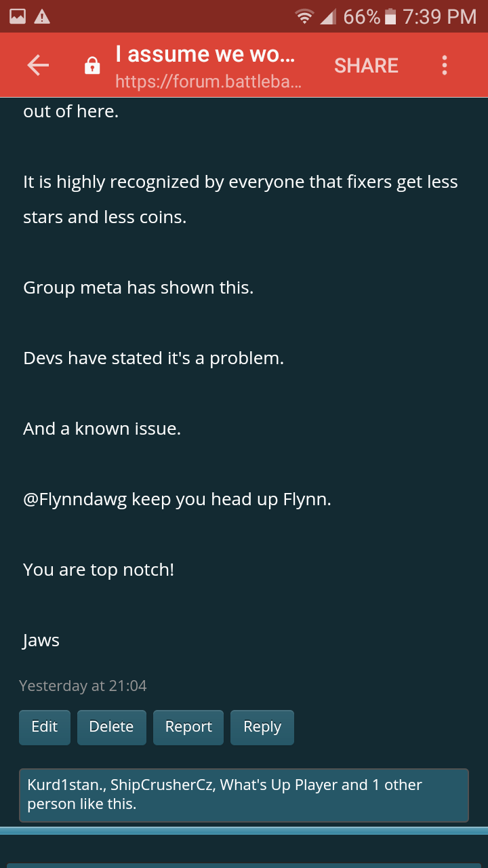The width and height of the screenshot is (488, 868).
Task: Tap the back arrow icon
Action: 38,65
